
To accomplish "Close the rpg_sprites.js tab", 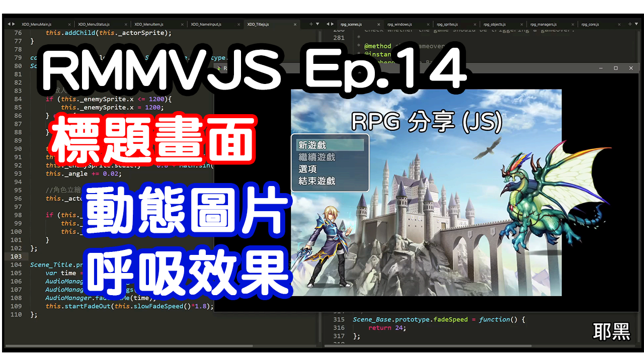I will pos(475,24).
